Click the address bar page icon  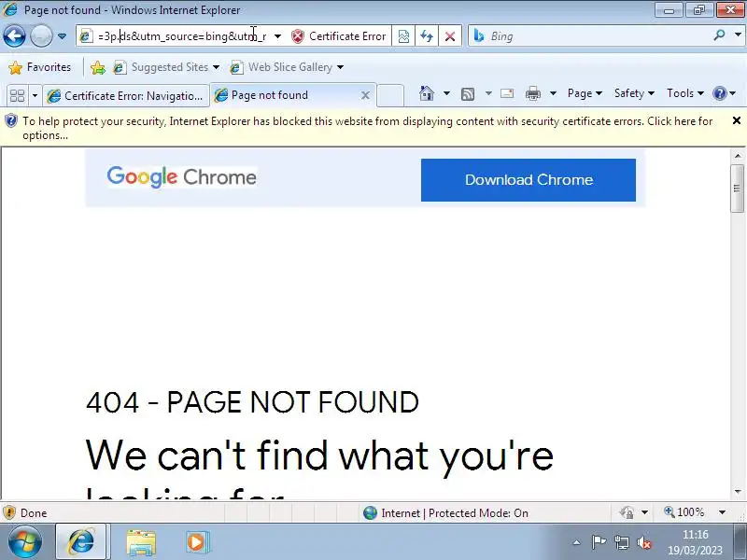[x=86, y=36]
